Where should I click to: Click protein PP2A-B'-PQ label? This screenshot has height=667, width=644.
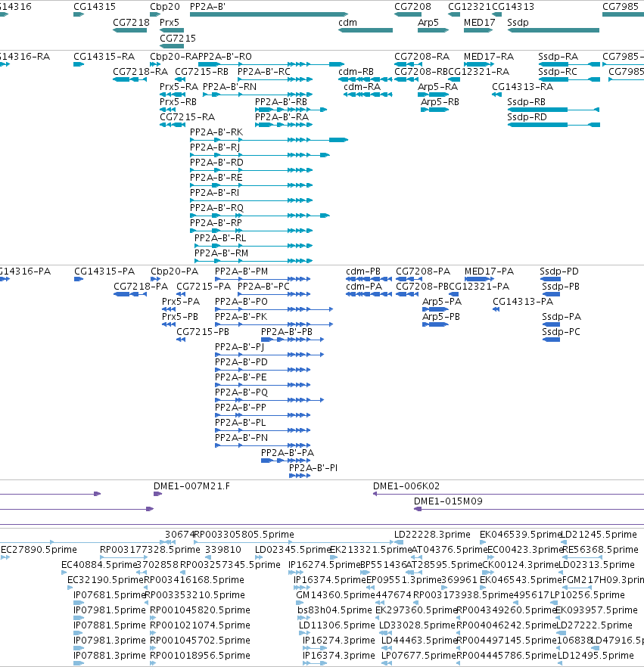(241, 392)
